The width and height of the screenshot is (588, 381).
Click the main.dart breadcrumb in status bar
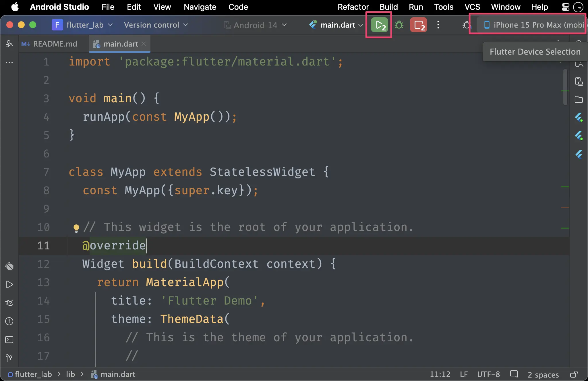click(113, 374)
